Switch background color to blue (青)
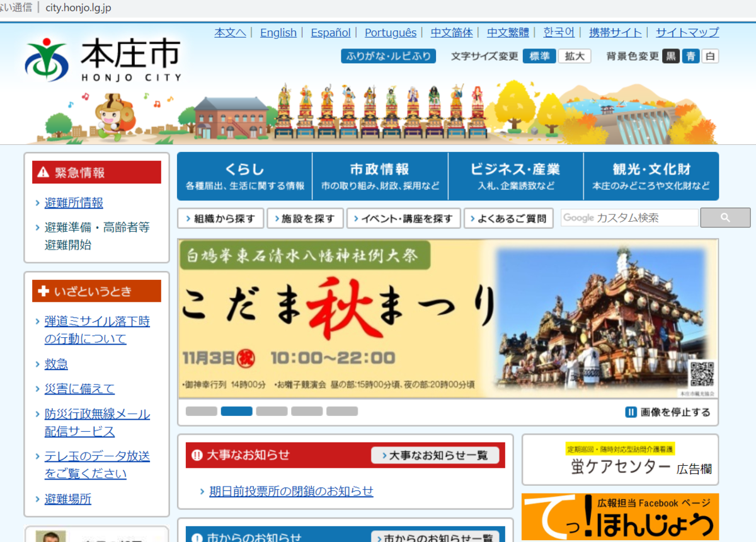Viewport: 756px width, 542px height. (690, 56)
